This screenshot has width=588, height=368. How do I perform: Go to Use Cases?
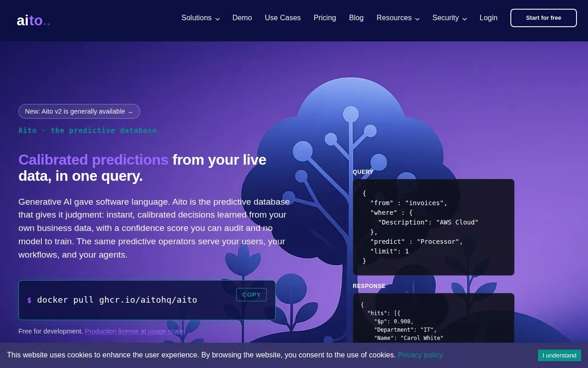pyautogui.click(x=283, y=18)
